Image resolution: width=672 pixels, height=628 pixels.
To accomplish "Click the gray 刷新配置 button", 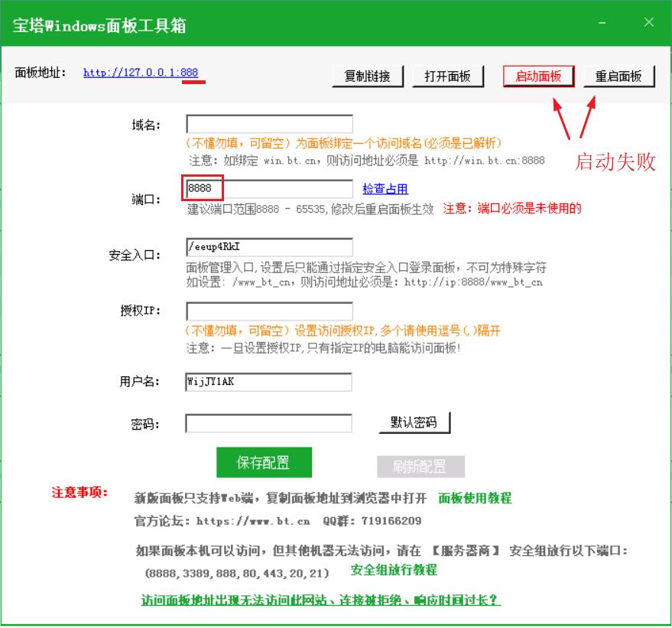I will 420,467.
